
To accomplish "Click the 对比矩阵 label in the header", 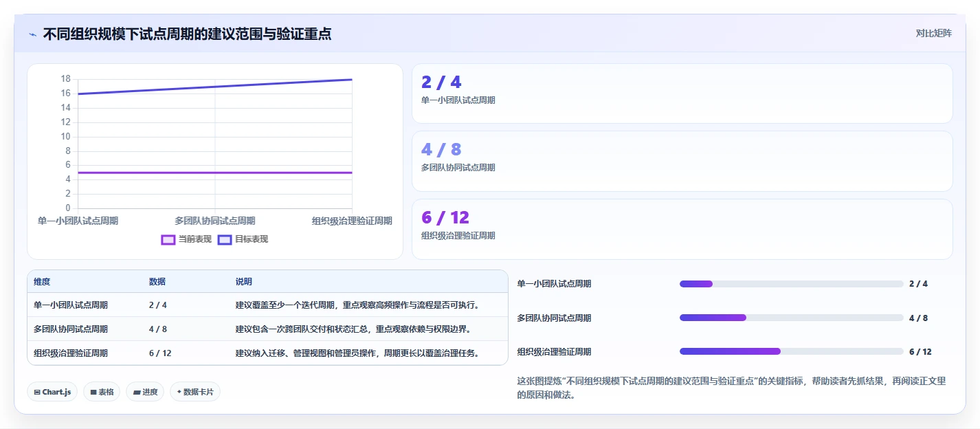I will (x=933, y=33).
